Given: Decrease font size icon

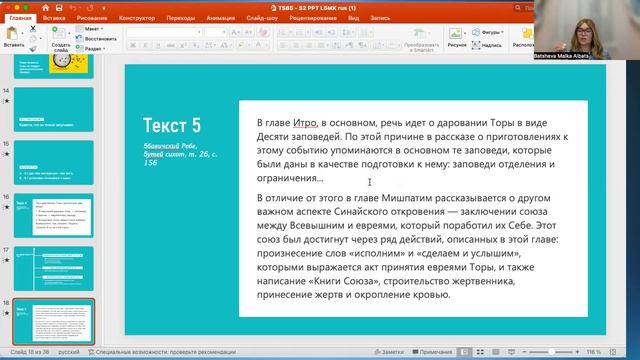Looking at the screenshot, I should pyautogui.click(x=248, y=32).
